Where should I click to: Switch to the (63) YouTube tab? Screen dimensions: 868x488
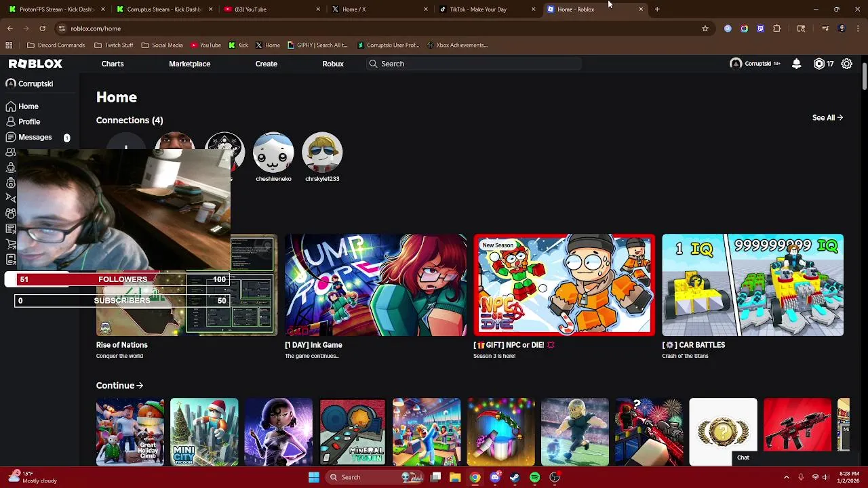[273, 9]
